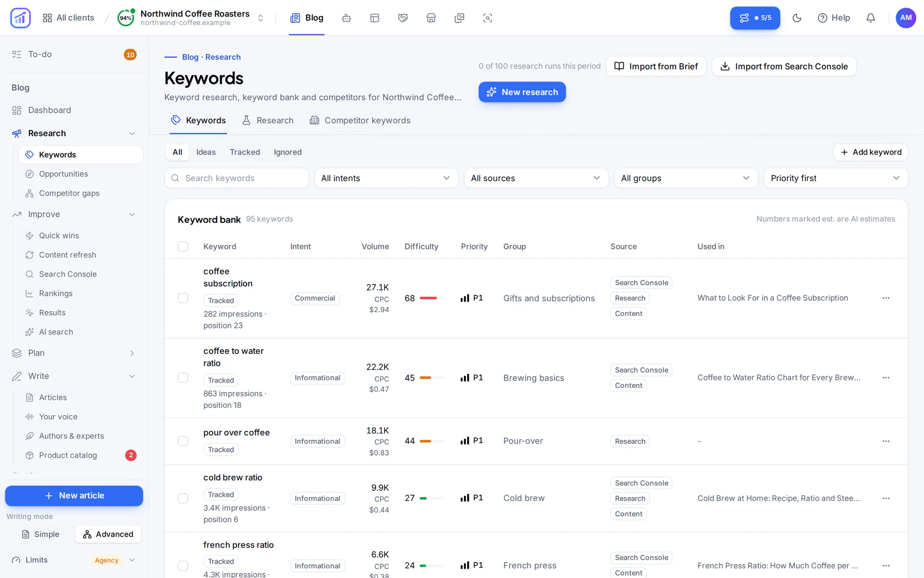This screenshot has height=578, width=924.
Task: Switch to the Research tab
Action: pos(268,120)
